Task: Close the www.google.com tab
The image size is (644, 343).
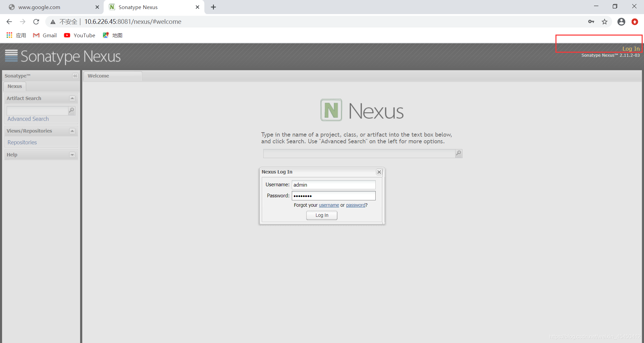Action: [97, 7]
